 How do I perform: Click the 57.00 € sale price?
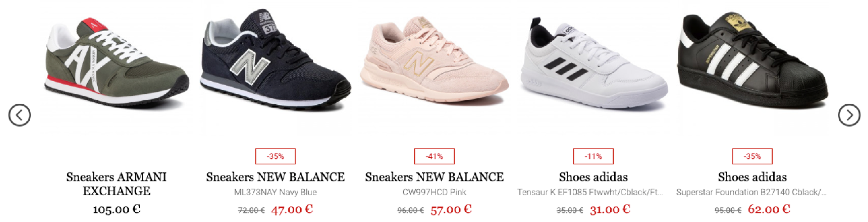(451, 210)
